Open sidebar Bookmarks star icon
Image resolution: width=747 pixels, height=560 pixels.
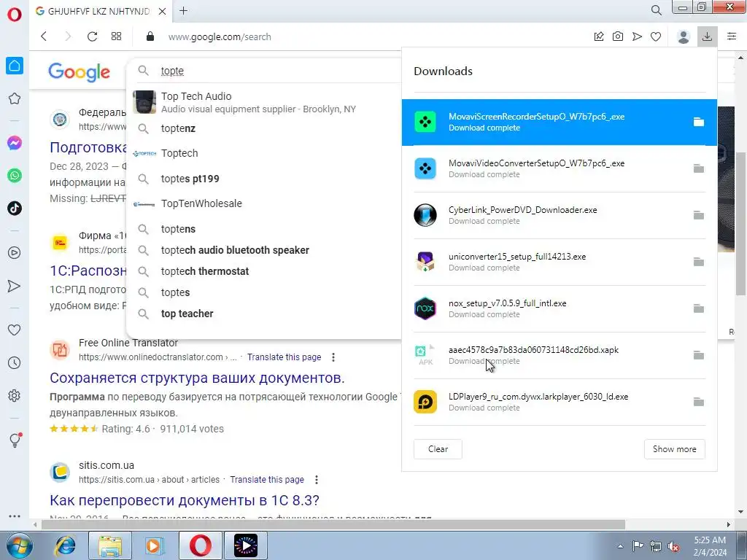pos(15,98)
